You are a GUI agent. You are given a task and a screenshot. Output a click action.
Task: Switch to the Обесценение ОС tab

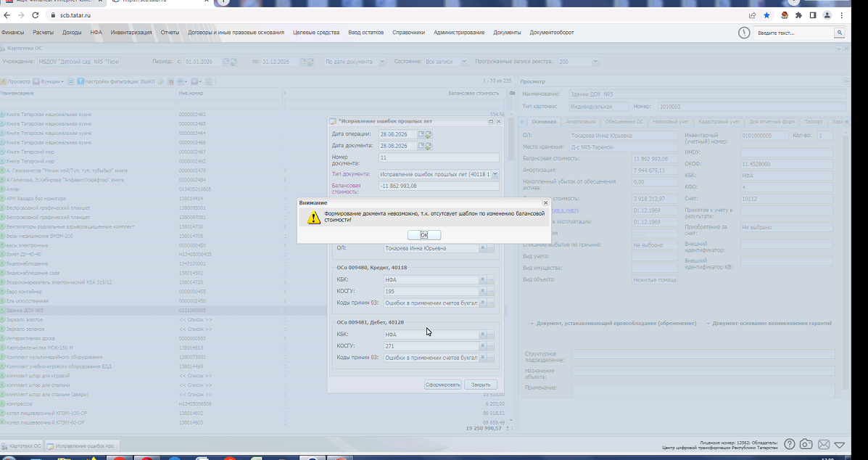624,122
